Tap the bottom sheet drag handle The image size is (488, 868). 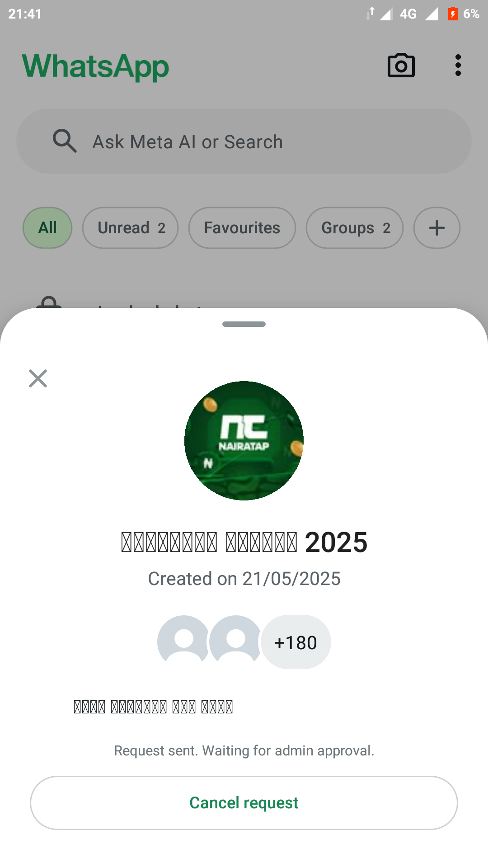click(x=244, y=324)
